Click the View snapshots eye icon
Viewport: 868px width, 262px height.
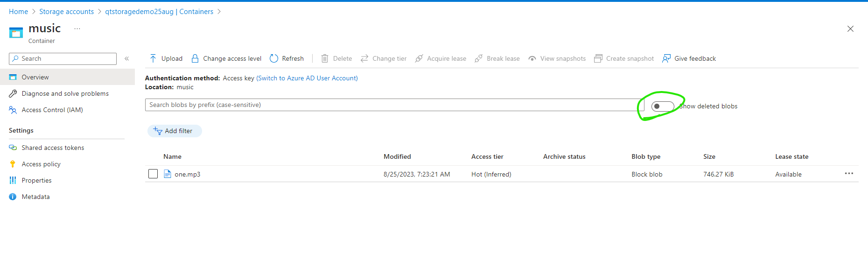(x=532, y=58)
